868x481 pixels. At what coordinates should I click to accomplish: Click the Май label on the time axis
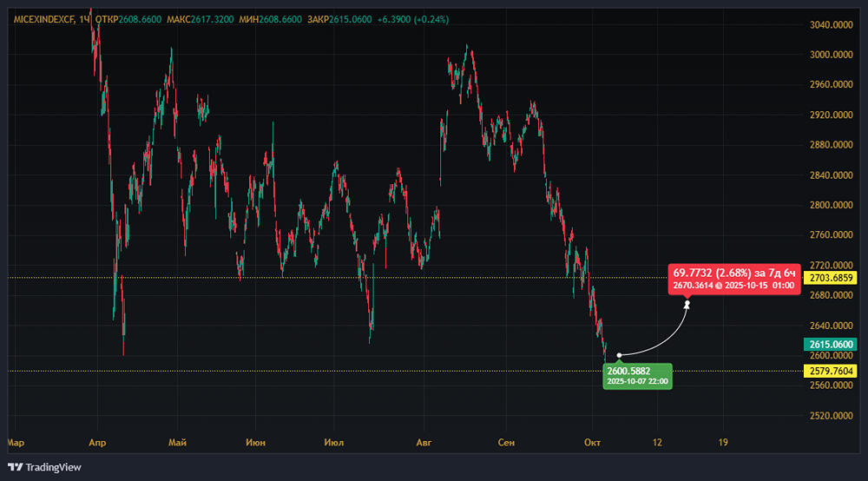click(178, 442)
